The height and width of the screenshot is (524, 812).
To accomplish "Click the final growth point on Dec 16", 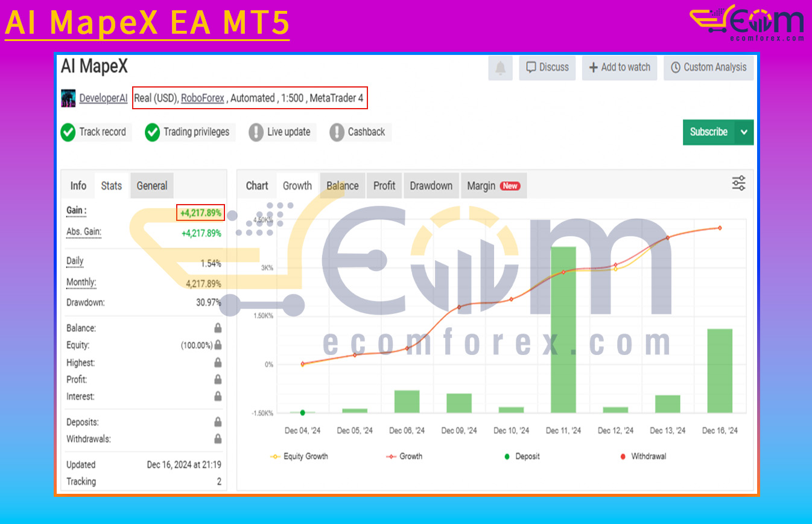I will coord(720,228).
